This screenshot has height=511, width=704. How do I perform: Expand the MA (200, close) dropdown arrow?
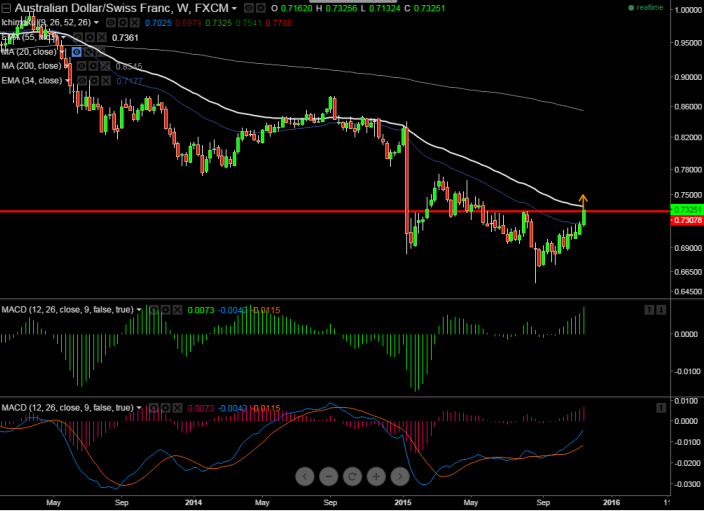(x=66, y=66)
